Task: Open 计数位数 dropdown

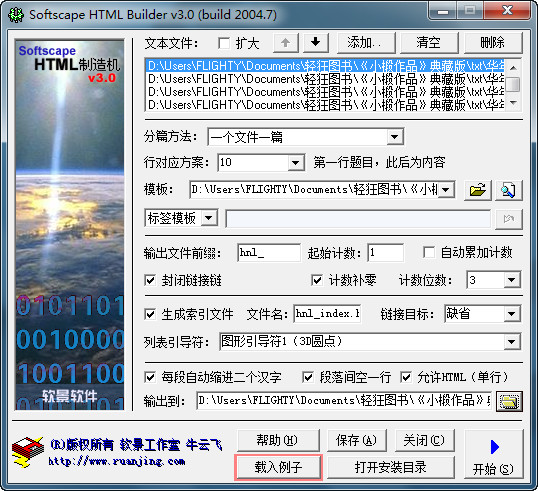Action: 512,280
